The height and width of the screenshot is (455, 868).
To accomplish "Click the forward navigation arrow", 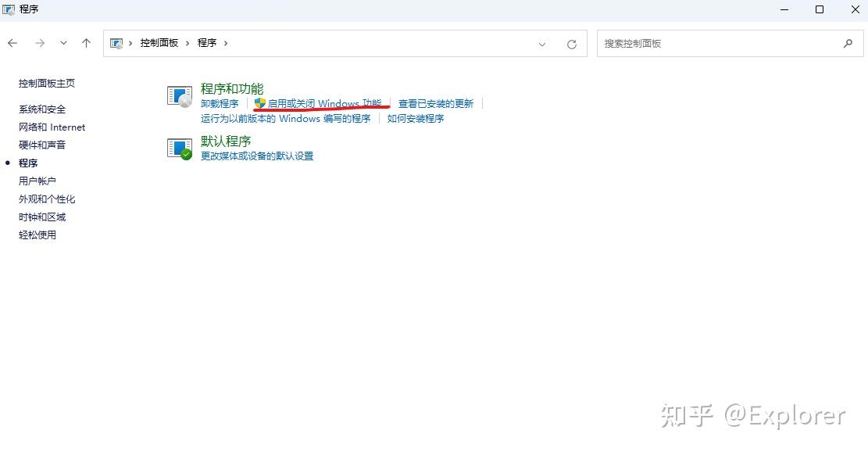I will click(x=38, y=43).
